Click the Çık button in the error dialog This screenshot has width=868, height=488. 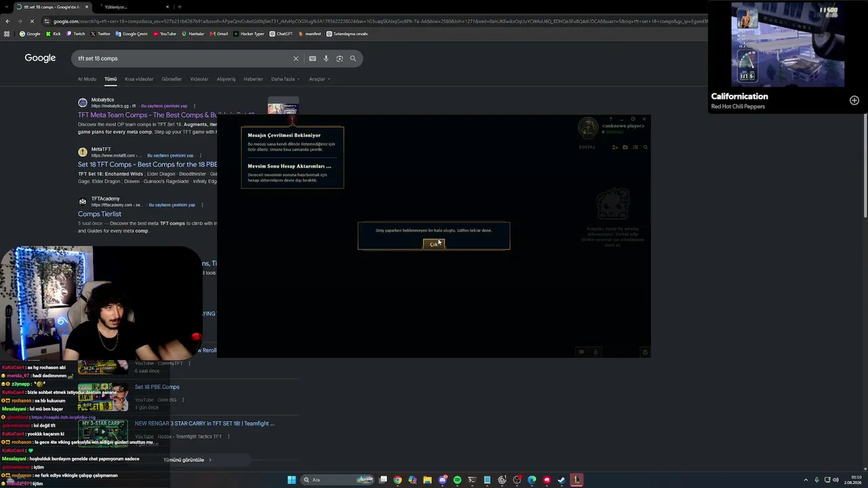pyautogui.click(x=434, y=244)
